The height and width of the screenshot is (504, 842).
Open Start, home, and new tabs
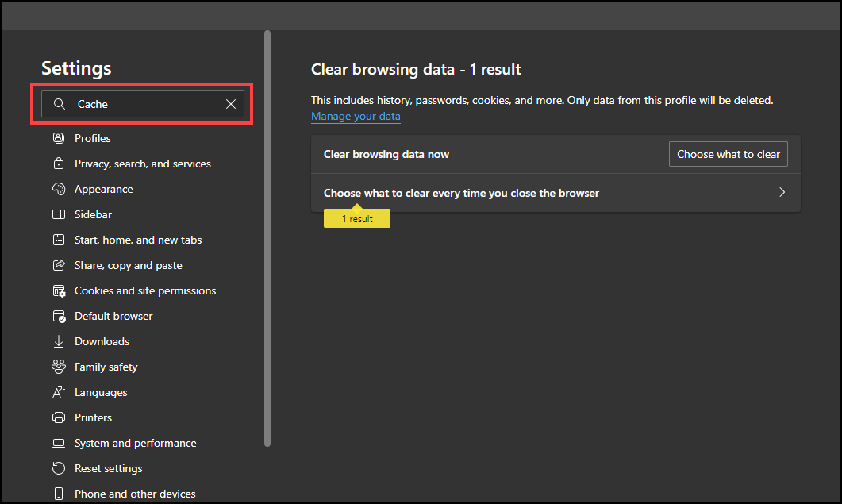(138, 240)
